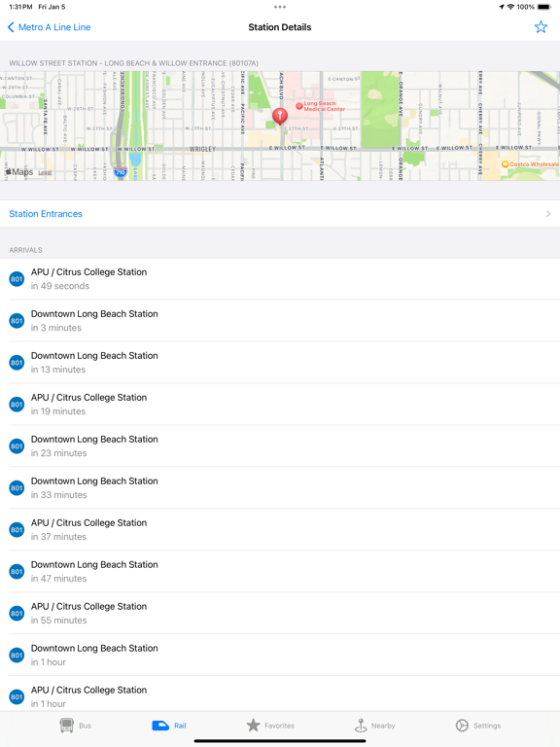560x747 pixels.
Task: Click 801 badge beside 23 minutes arrival
Action: tap(17, 446)
